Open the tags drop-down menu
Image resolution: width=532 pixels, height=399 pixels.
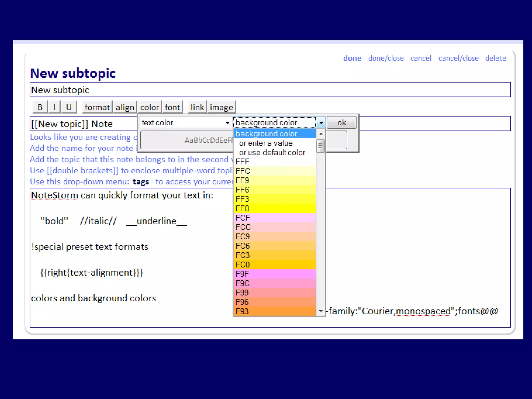point(141,182)
